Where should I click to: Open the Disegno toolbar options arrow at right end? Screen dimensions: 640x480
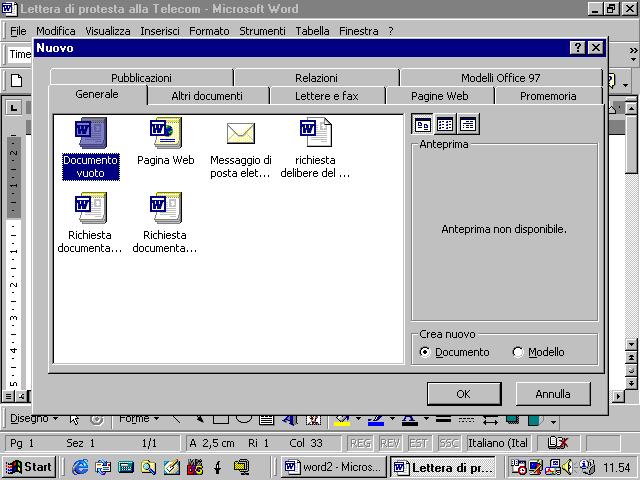pyautogui.click(x=553, y=422)
